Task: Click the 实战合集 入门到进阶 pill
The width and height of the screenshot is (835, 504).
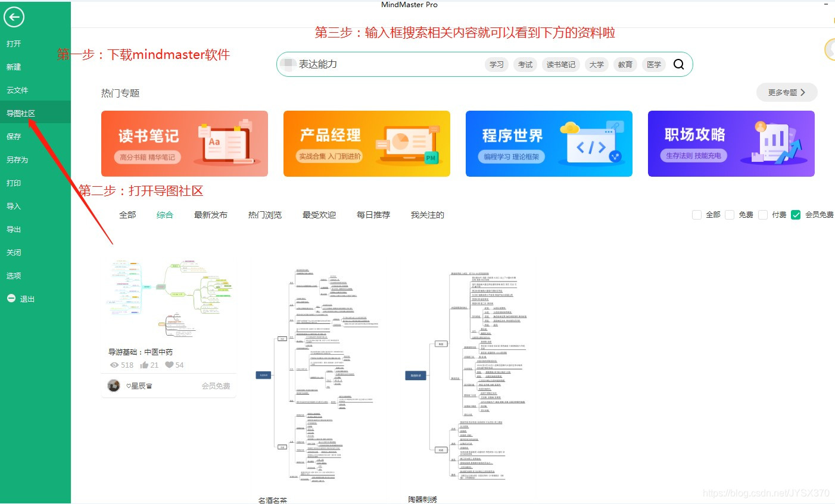Action: coord(330,156)
